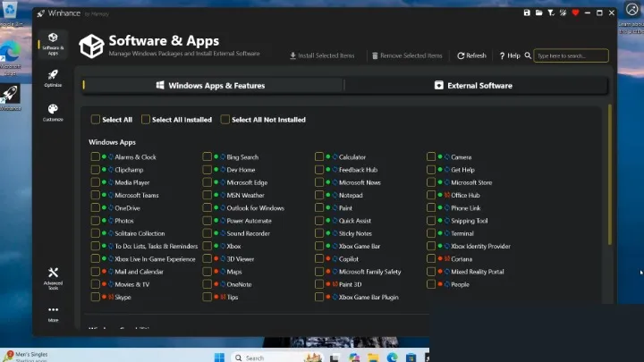Select the OneDrive checkbox
This screenshot has width=644, height=362.
(x=96, y=207)
